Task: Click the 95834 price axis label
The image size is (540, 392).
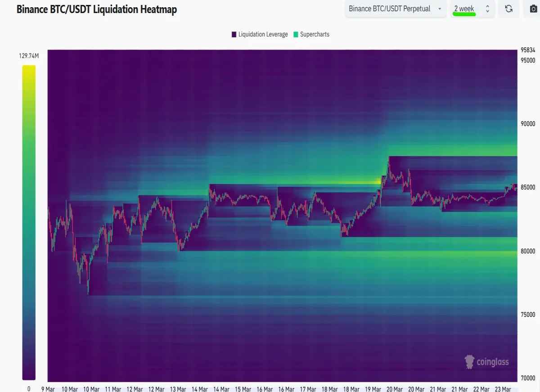Action: [x=528, y=50]
